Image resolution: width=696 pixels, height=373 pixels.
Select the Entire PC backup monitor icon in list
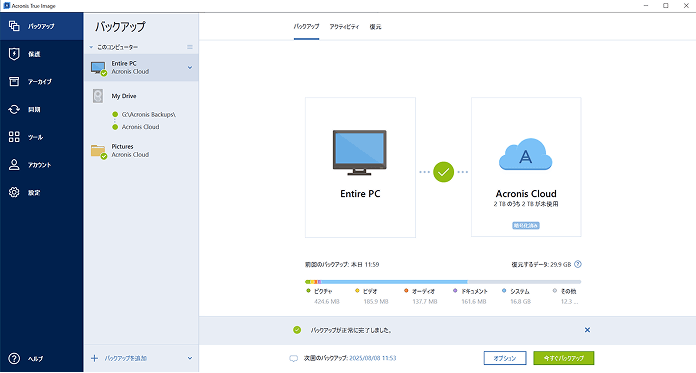click(x=99, y=68)
